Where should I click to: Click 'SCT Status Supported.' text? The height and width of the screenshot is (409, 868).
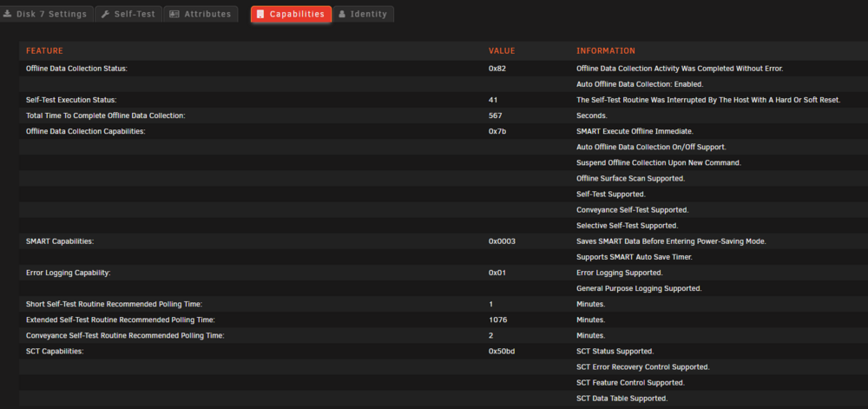[x=615, y=352]
